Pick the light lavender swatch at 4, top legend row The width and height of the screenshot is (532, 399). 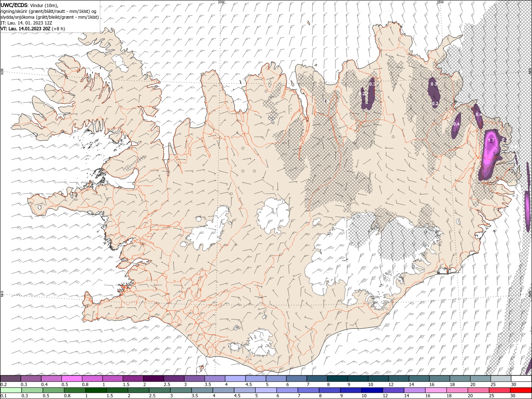pos(235,379)
